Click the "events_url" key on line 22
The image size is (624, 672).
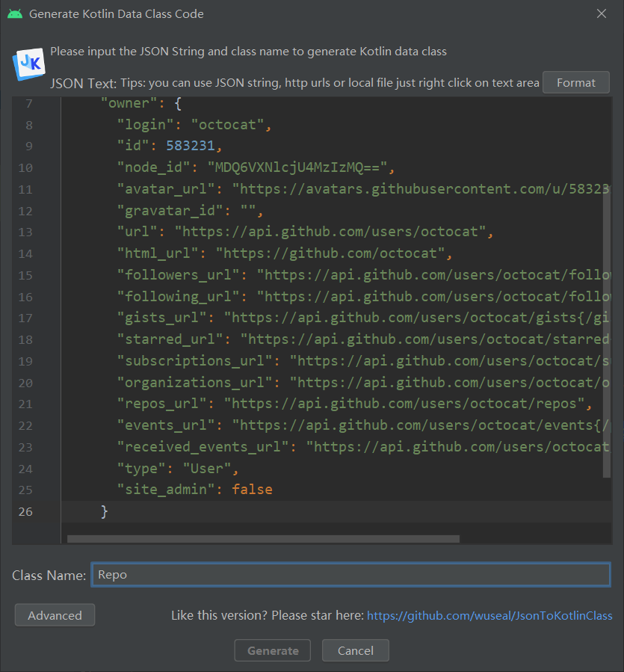tap(166, 425)
